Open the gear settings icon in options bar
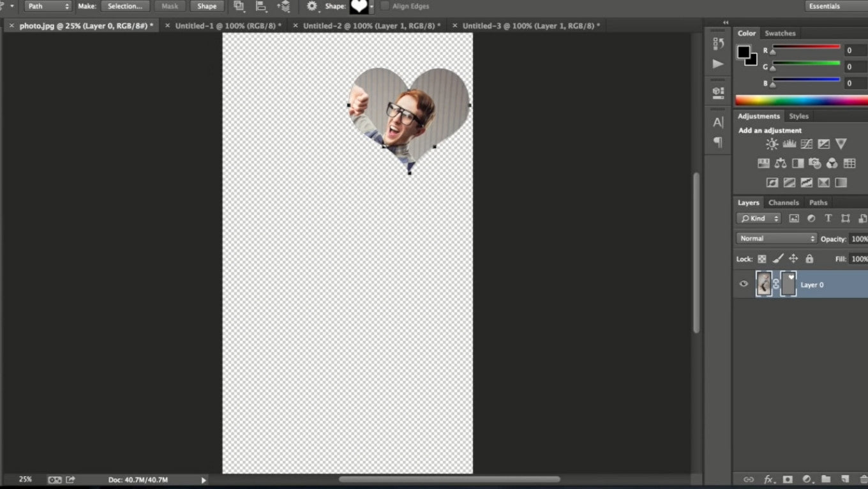This screenshot has height=489, width=868. tap(311, 6)
